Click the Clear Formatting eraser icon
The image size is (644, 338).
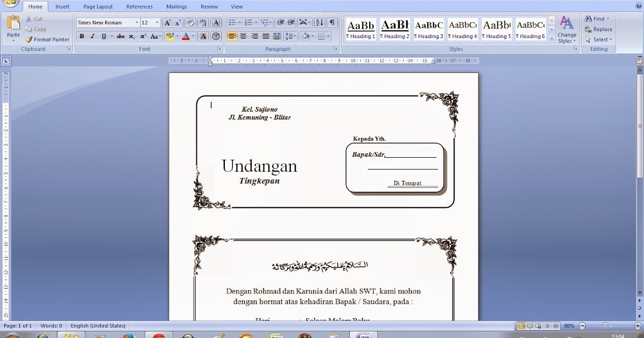click(191, 23)
